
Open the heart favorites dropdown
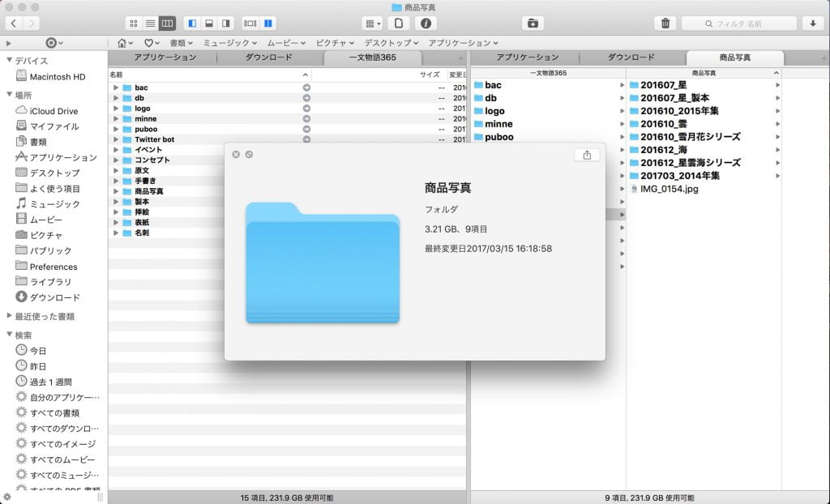pyautogui.click(x=152, y=43)
